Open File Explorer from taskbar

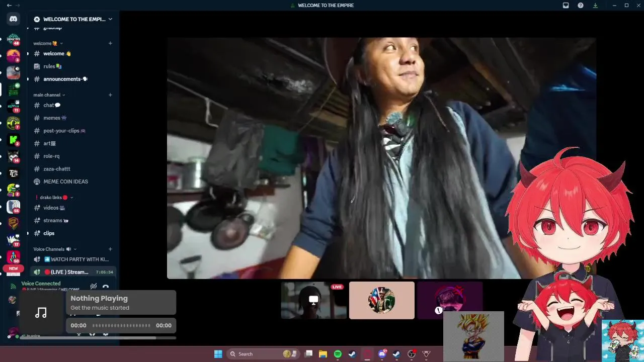tap(323, 354)
